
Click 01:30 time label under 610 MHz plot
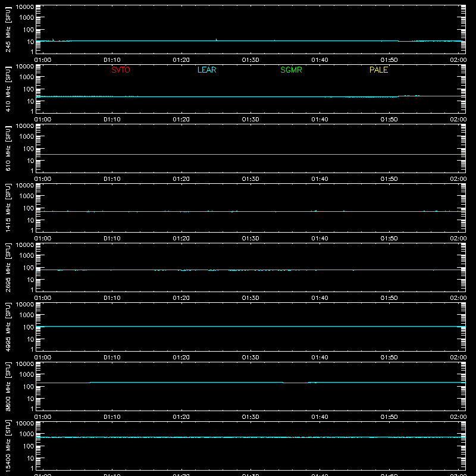pyautogui.click(x=250, y=179)
